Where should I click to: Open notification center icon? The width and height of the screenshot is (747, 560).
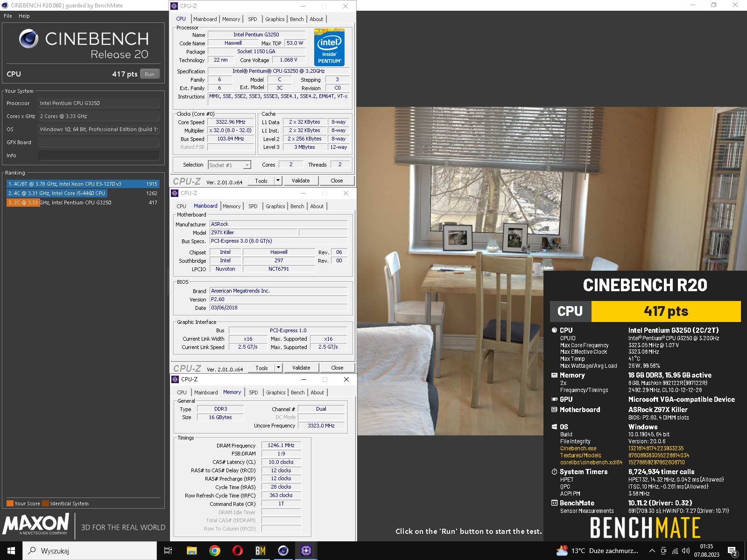coord(733,551)
